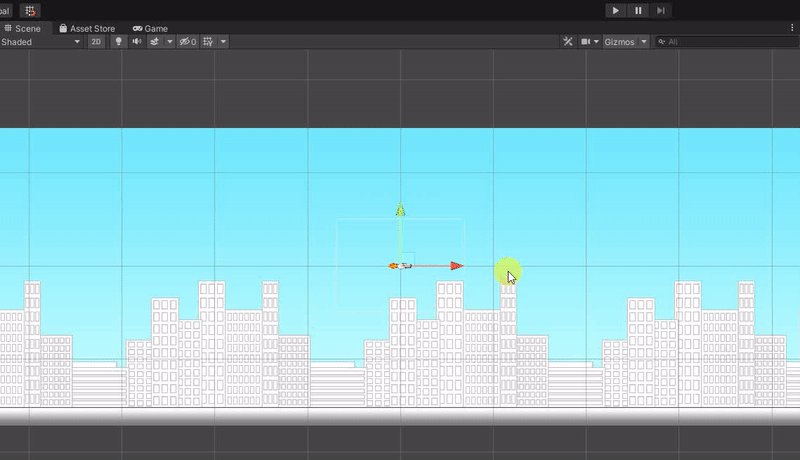Click the Step frame button
The height and width of the screenshot is (460, 800).
click(661, 10)
